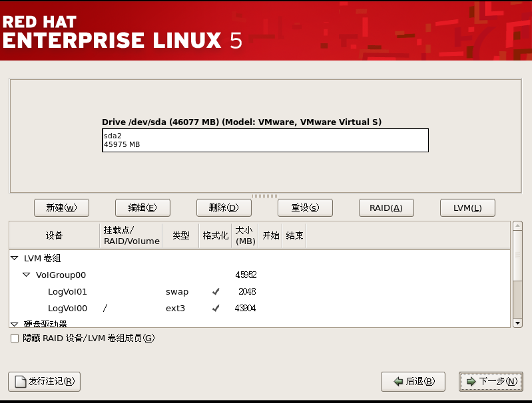Open the LVM(L) configuration button
This screenshot has height=403, width=532.
coord(467,207)
